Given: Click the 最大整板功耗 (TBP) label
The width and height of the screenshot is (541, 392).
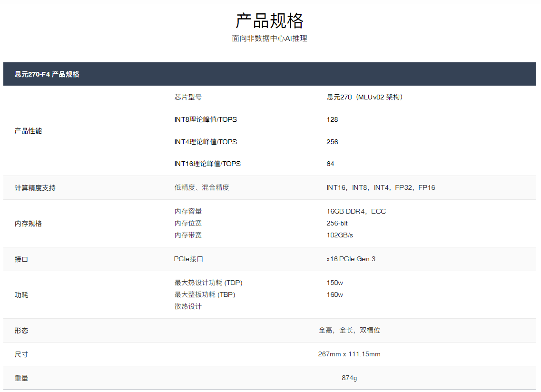Looking at the screenshot, I should coord(205,294).
